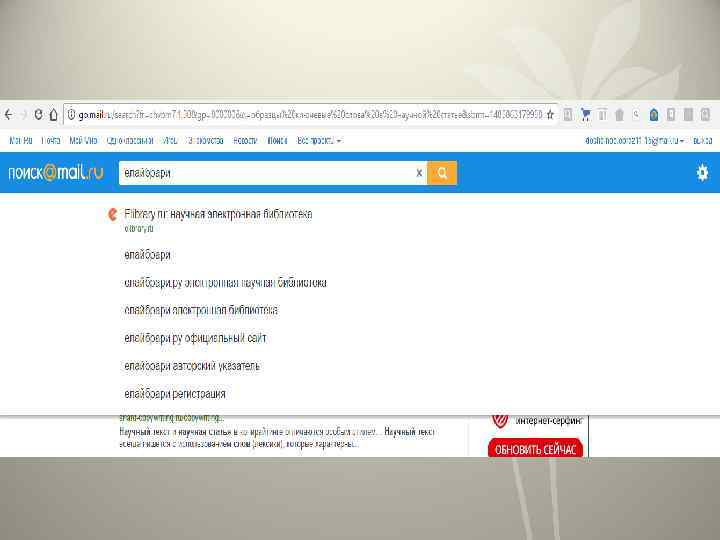The image size is (720, 540).
Task: Click the blue house extension icon
Action: tap(654, 114)
